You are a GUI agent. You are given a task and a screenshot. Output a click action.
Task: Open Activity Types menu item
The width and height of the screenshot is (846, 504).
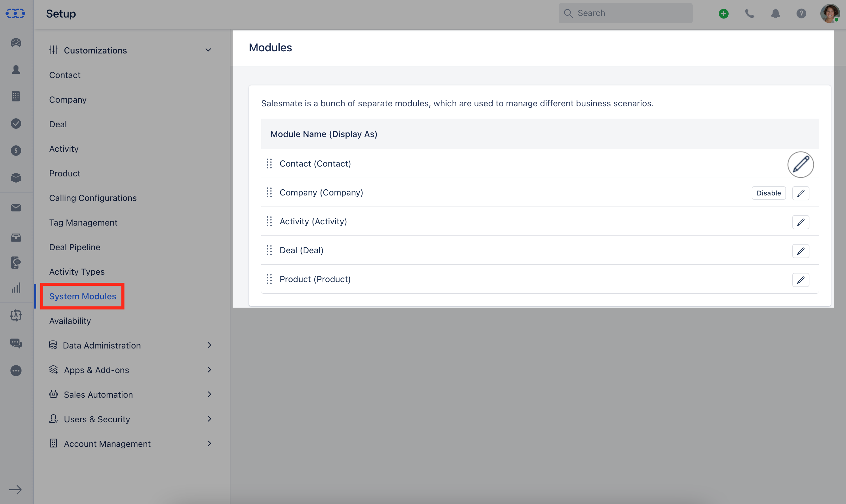[77, 272]
